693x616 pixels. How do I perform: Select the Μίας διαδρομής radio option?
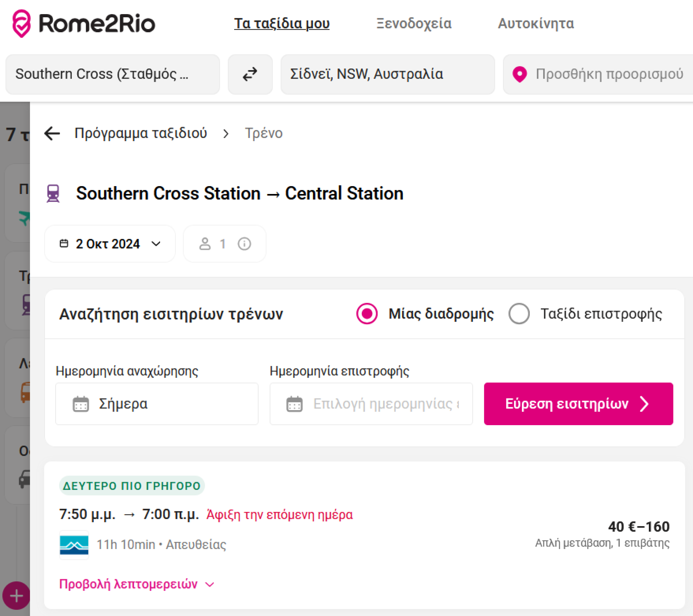coord(367,313)
